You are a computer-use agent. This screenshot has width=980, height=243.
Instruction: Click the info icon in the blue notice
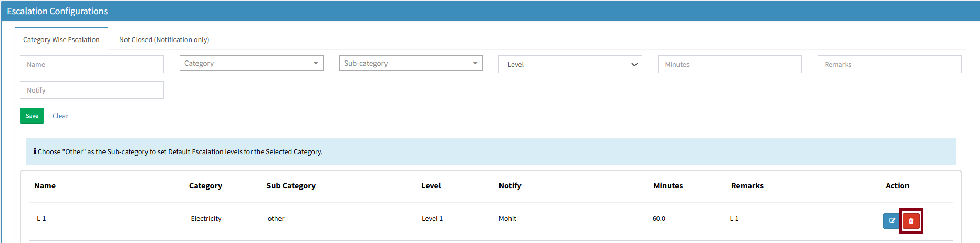[35, 151]
